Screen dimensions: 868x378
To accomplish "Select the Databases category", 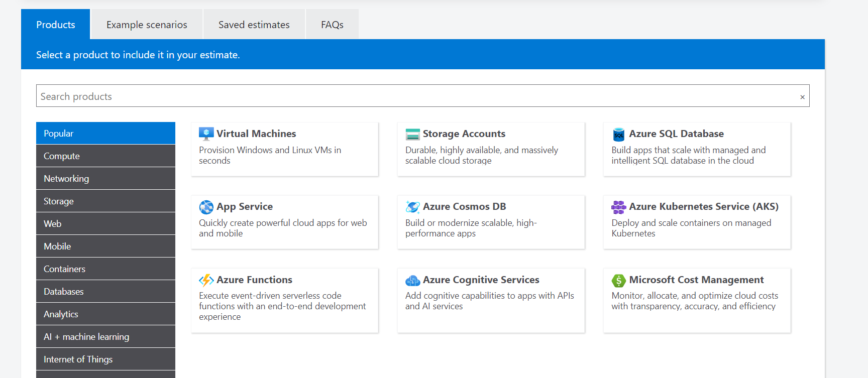I will click(105, 291).
